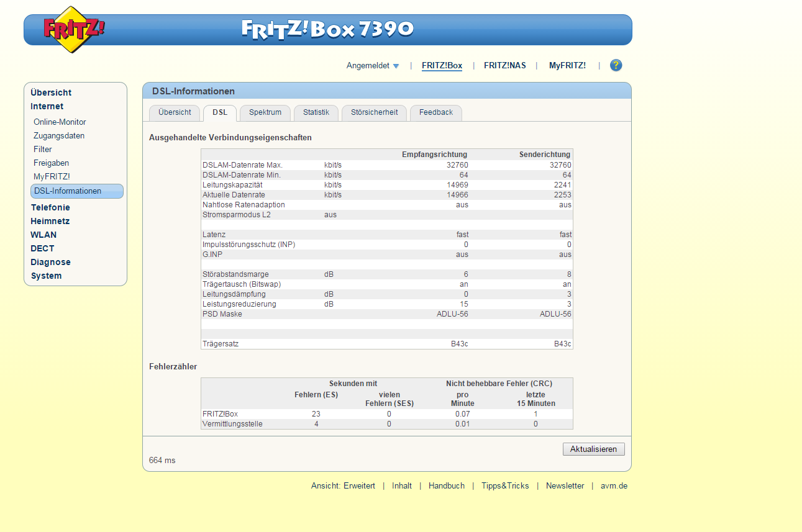The height and width of the screenshot is (532, 802).
Task: Open Freigaben in the sidebar
Action: [x=52, y=163]
